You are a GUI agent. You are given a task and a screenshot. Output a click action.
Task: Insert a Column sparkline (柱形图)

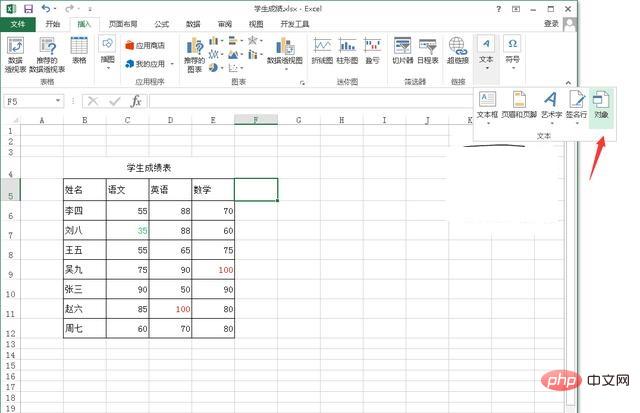click(347, 51)
